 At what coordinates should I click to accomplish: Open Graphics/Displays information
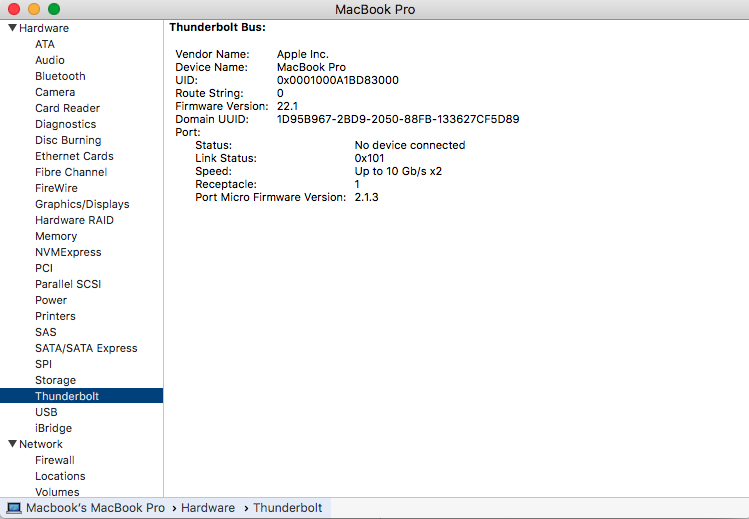click(82, 204)
